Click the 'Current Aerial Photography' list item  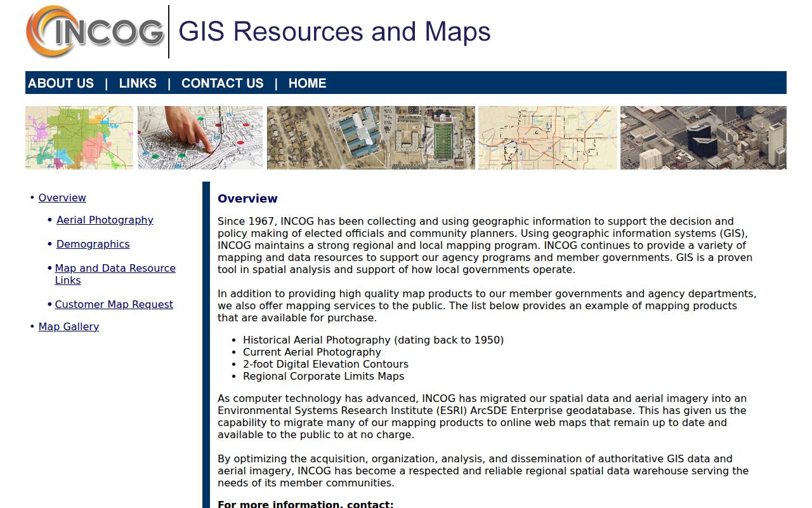pos(312,352)
